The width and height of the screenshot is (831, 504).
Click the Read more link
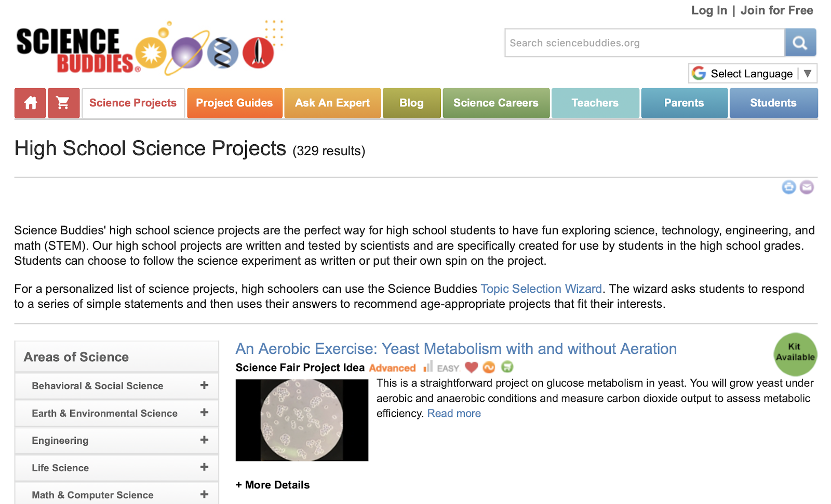tap(454, 413)
